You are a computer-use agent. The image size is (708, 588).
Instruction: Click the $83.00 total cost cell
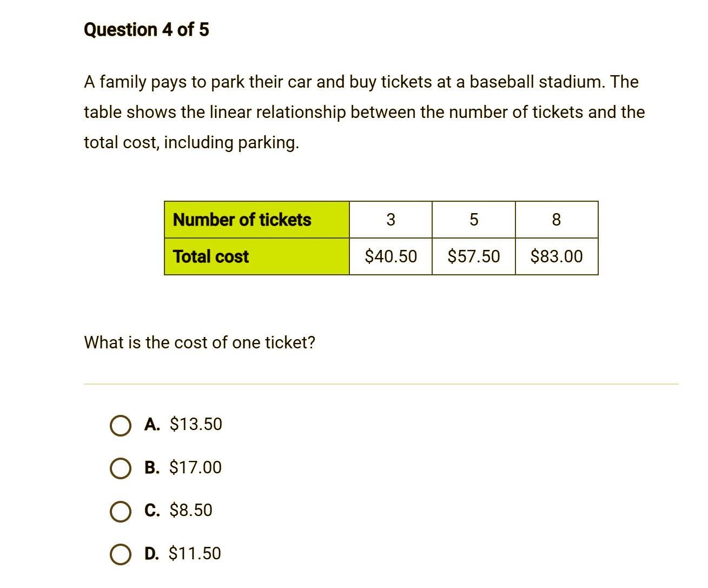click(x=557, y=256)
